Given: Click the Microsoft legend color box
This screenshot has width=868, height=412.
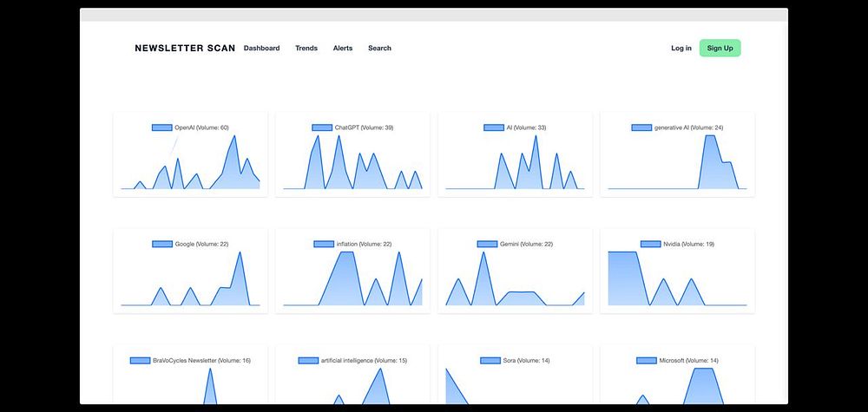Looking at the screenshot, I should click(x=647, y=361).
